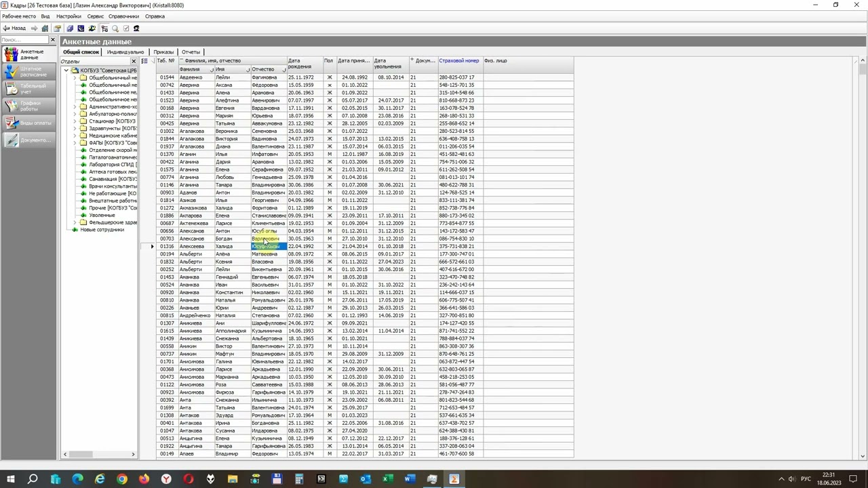Click the Дата увольнения column header
This screenshot has width=868, height=488.
point(391,64)
